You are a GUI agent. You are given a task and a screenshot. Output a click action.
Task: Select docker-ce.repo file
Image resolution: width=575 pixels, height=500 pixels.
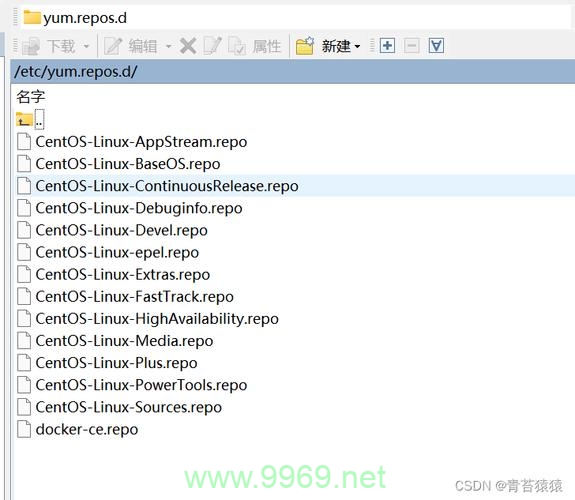coord(87,429)
